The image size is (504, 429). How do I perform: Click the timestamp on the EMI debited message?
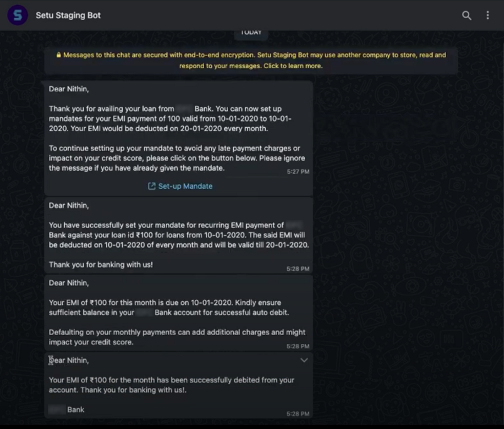click(x=299, y=414)
